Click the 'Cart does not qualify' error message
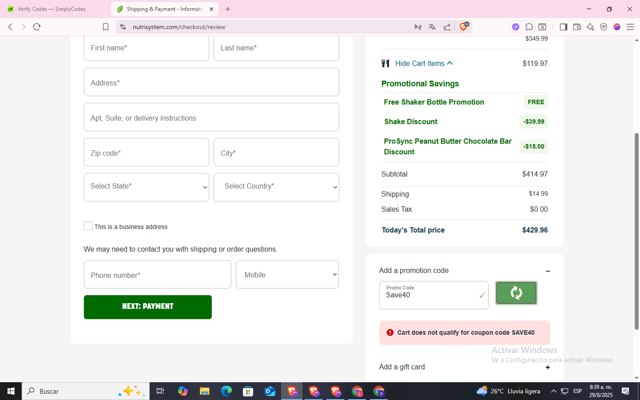 tap(464, 333)
